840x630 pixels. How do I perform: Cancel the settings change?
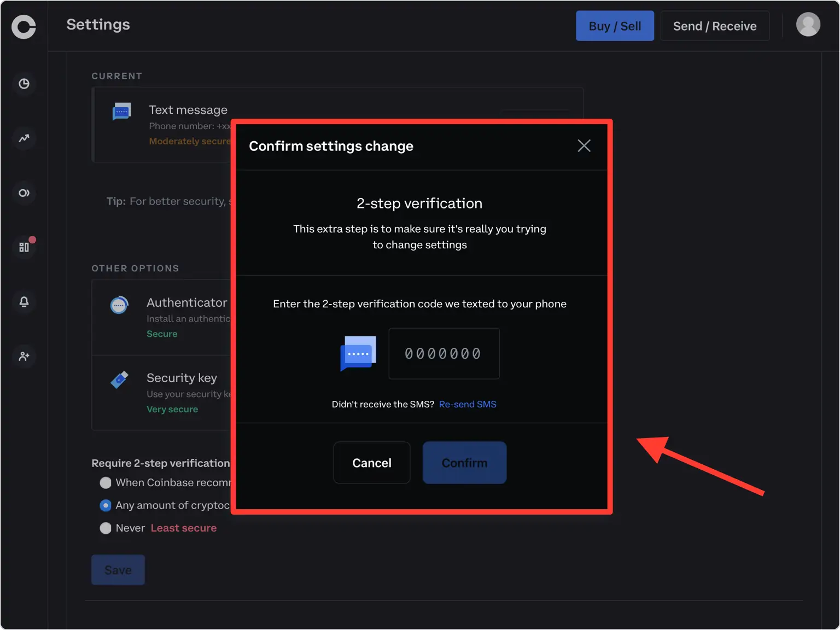coord(371,463)
